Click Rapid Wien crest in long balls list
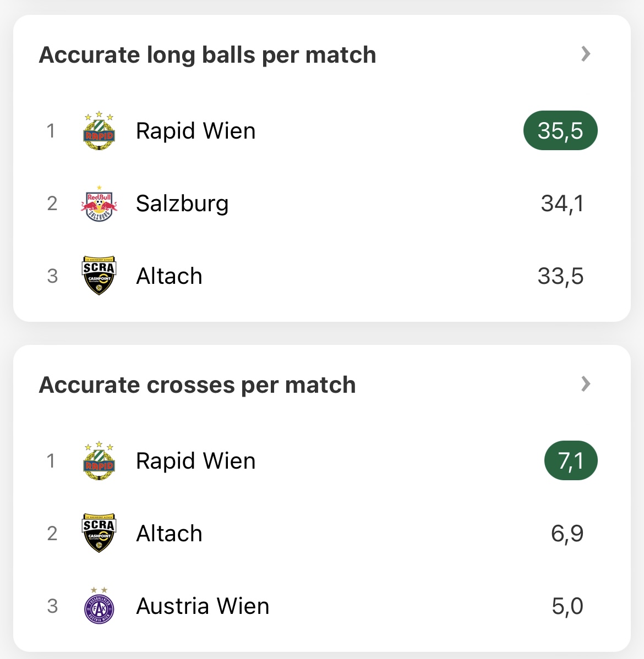Viewport: 644px width, 659px height. click(99, 131)
